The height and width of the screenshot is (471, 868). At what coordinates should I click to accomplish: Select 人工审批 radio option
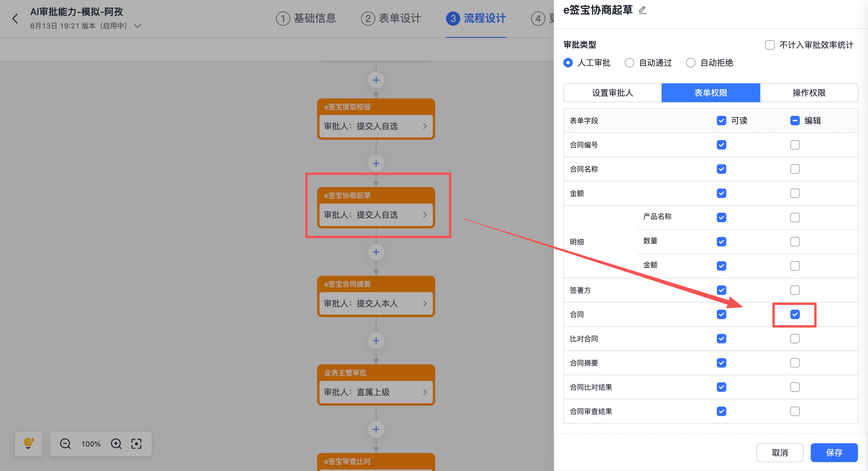568,63
